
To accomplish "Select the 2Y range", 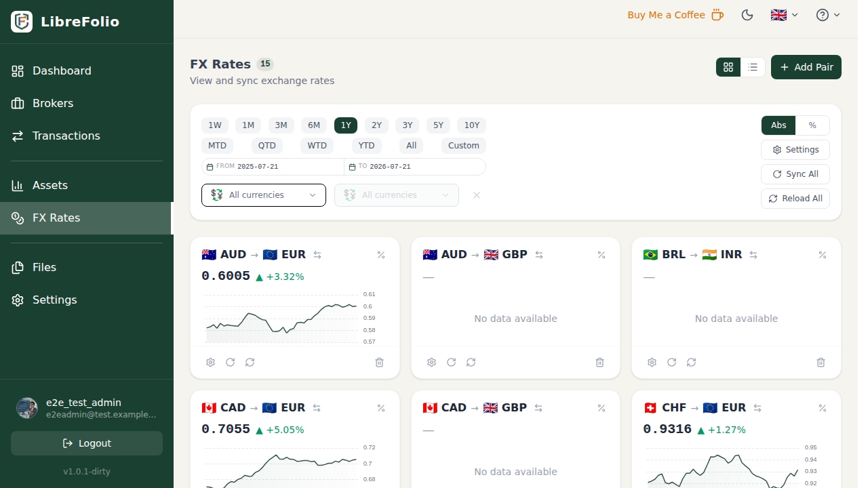I will click(x=376, y=125).
